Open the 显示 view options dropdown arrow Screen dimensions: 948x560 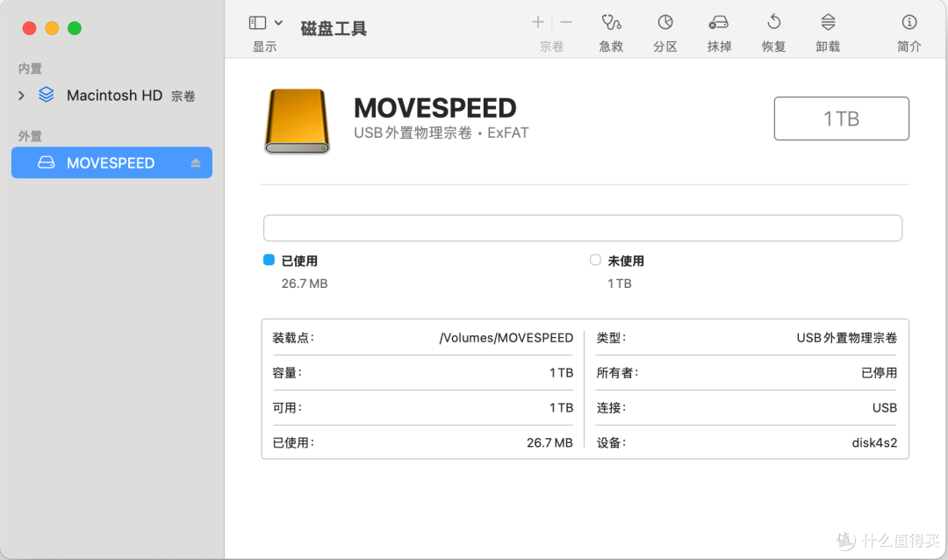pos(278,23)
